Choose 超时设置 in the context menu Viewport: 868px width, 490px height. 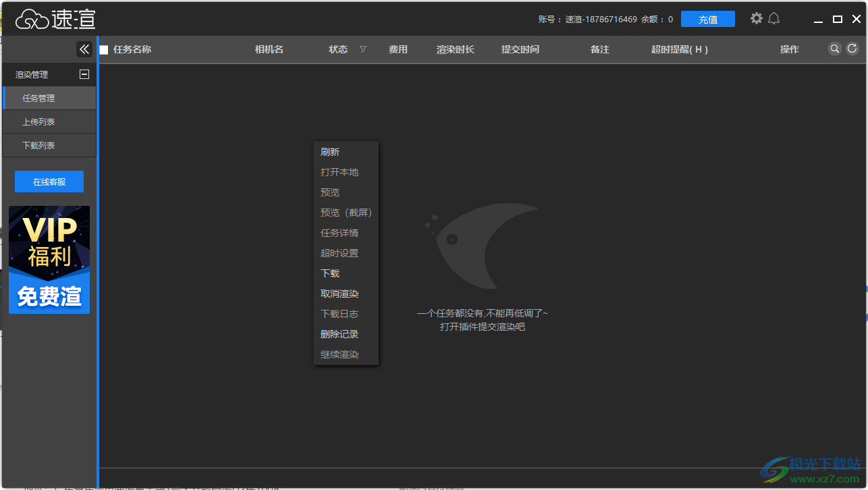346,253
